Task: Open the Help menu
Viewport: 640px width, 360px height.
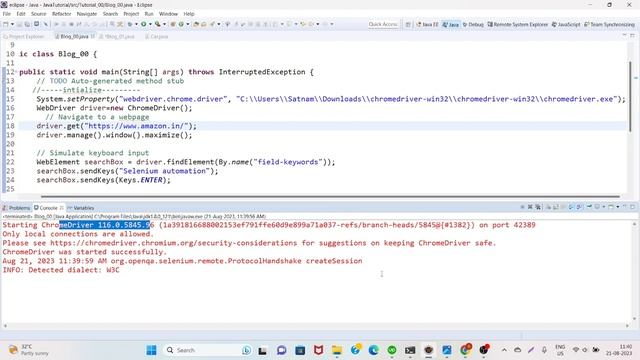Action: [x=189, y=14]
